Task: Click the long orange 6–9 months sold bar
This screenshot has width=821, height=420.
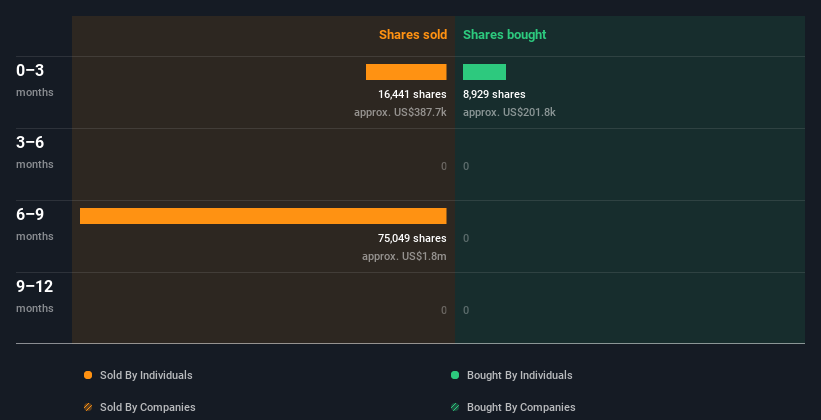Action: coord(263,216)
